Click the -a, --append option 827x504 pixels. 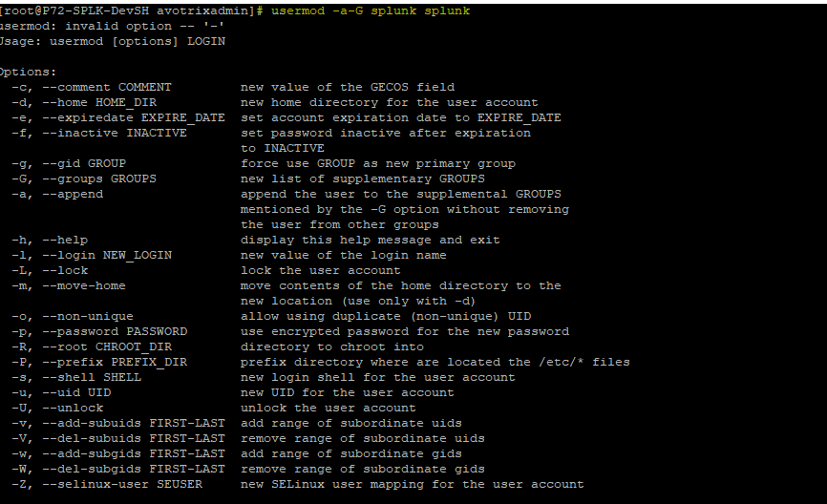57,195
